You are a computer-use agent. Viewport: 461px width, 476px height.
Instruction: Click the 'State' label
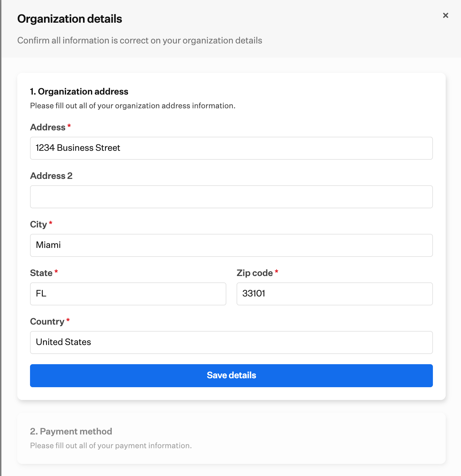pyautogui.click(x=41, y=273)
